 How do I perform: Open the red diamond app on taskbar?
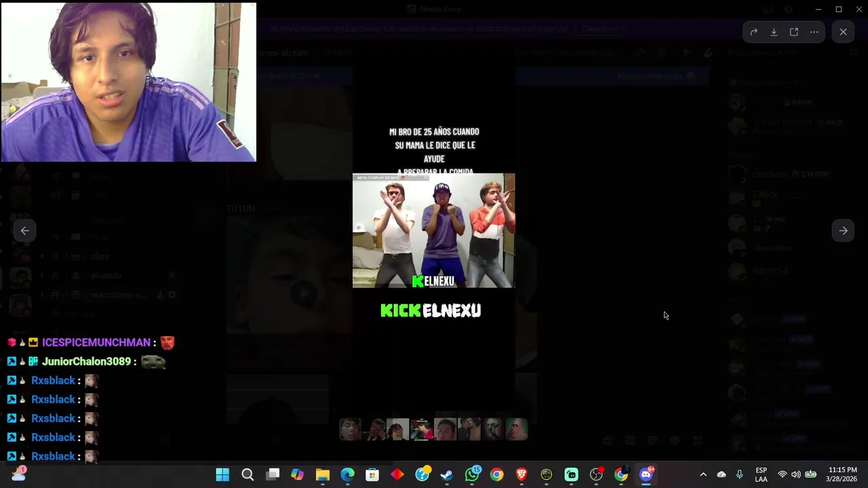click(x=397, y=474)
